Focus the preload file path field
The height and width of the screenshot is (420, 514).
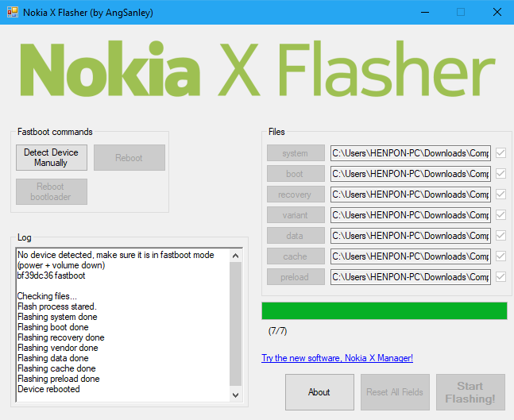click(x=411, y=277)
